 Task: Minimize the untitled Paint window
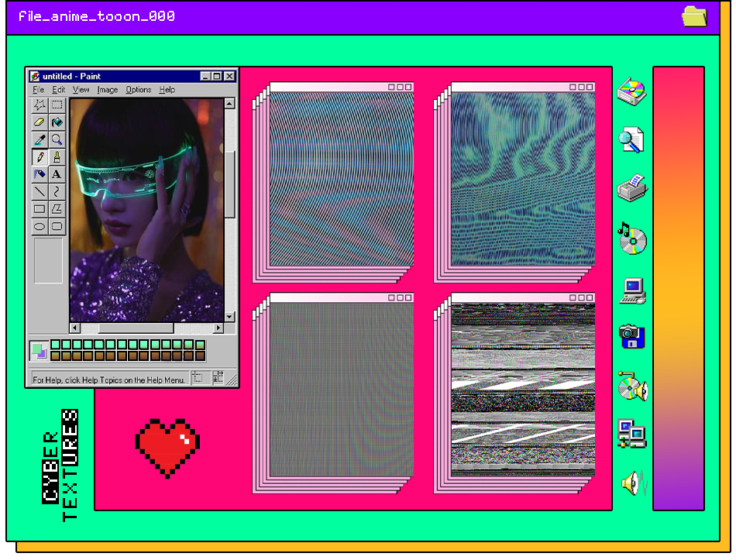pos(205,76)
